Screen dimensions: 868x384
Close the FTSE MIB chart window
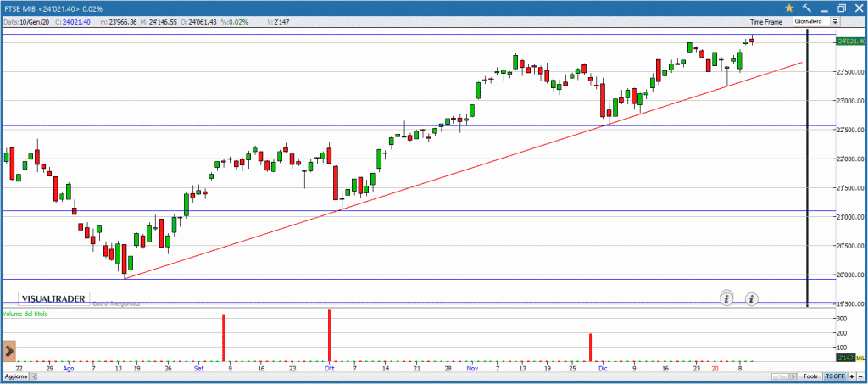point(859,7)
